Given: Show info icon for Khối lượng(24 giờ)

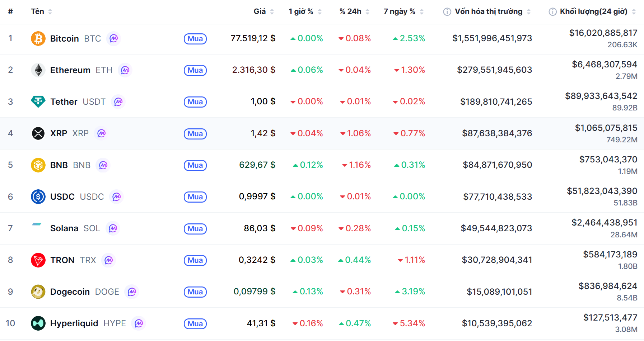Looking at the screenshot, I should tap(552, 12).
